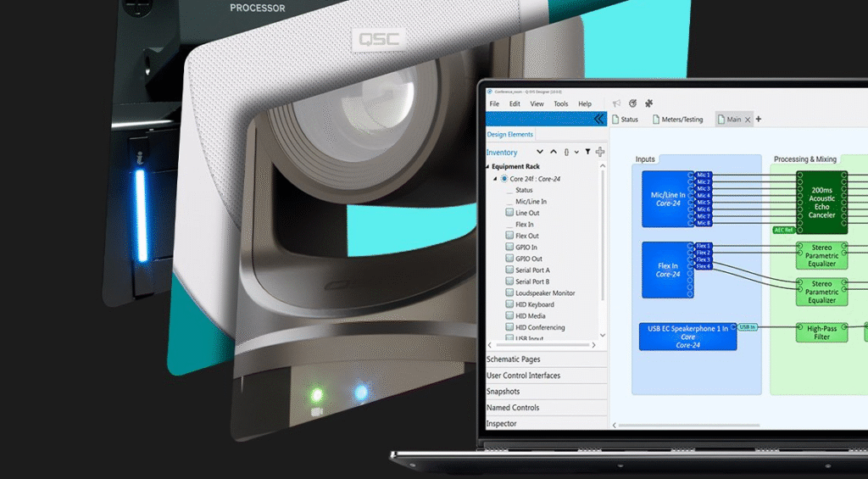Open the Named Controls panel
868x479 pixels.
point(513,408)
